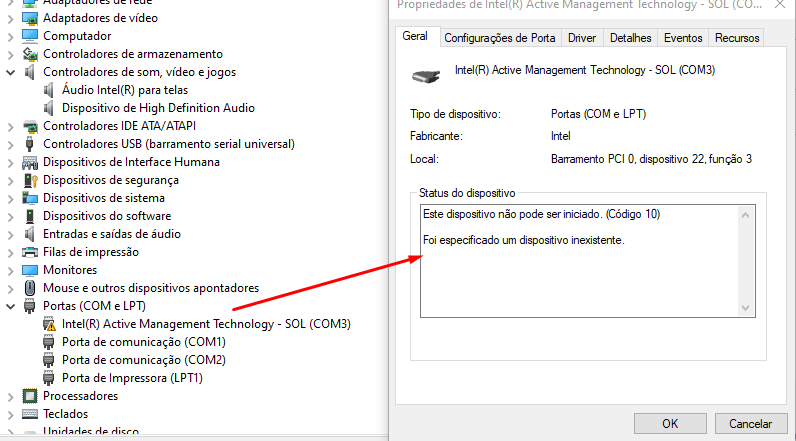Click the Dispositivos de Interface Humana icon
This screenshot has height=441, width=796.
coord(30,162)
